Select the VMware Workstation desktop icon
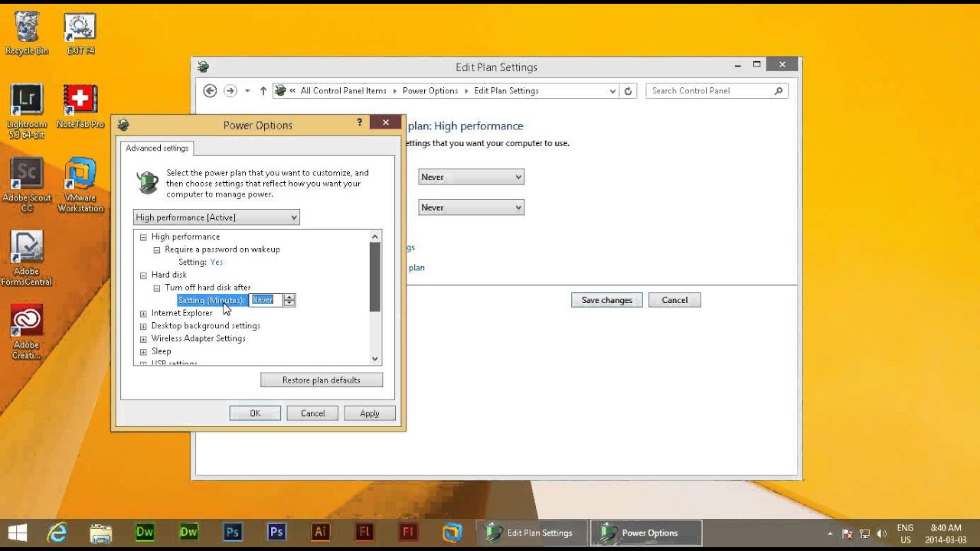Viewport: 980px width, 551px height. [80, 185]
